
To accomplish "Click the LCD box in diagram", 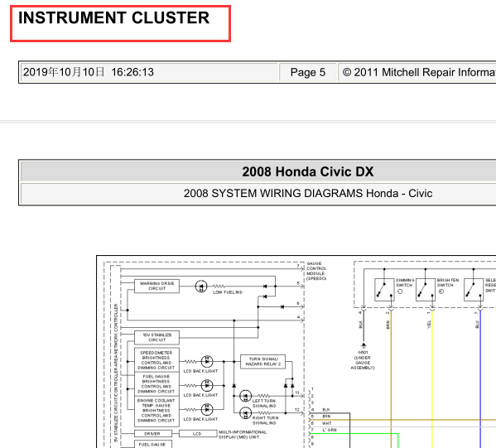I will tap(198, 433).
